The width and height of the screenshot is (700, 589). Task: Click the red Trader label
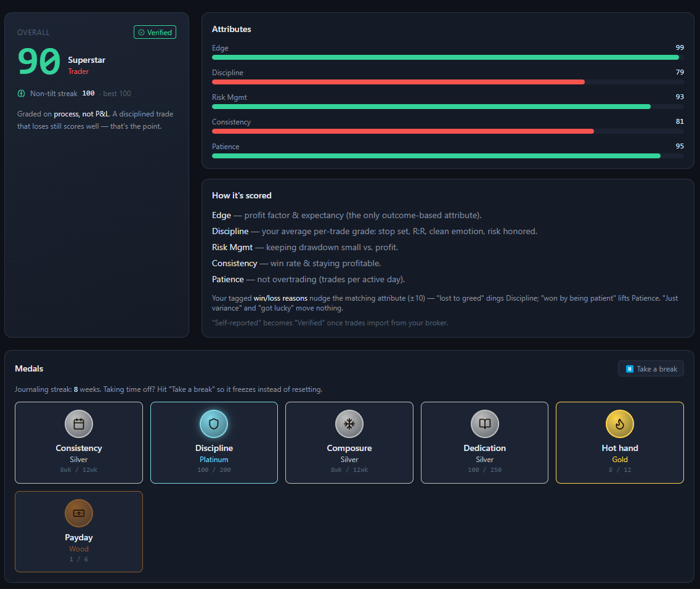(78, 71)
